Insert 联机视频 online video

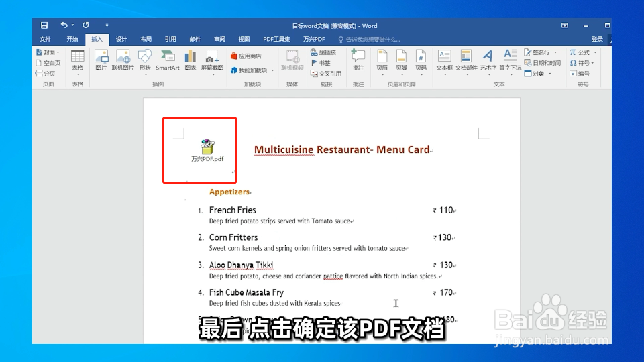pos(292,60)
